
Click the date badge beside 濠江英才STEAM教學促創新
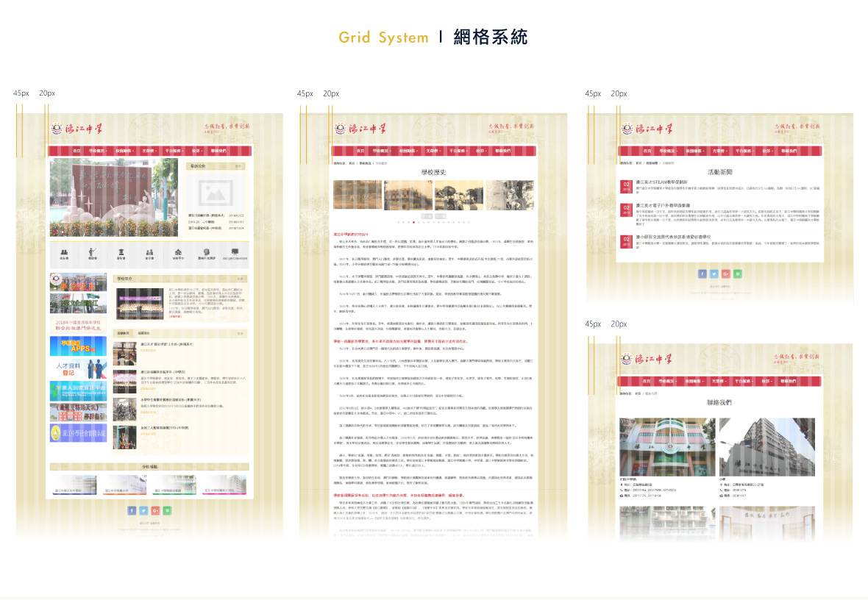(626, 186)
